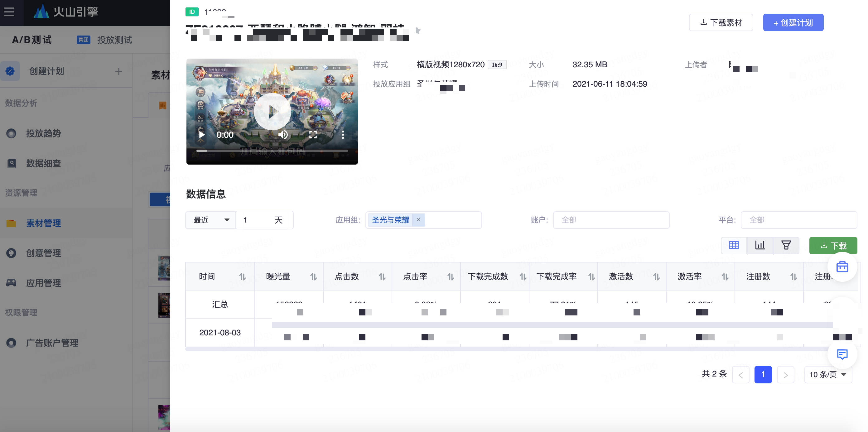
Task: Sort by 曝光量 column
Action: 314,277
